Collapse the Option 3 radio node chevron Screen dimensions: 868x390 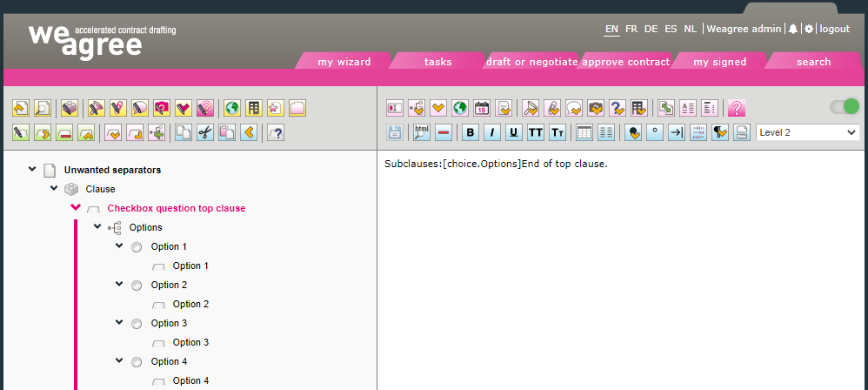click(119, 322)
